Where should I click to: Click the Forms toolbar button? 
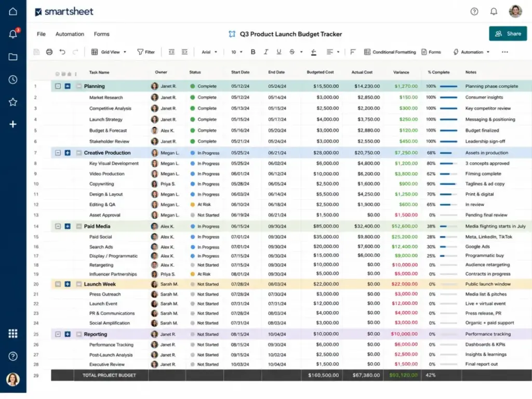[431, 52]
